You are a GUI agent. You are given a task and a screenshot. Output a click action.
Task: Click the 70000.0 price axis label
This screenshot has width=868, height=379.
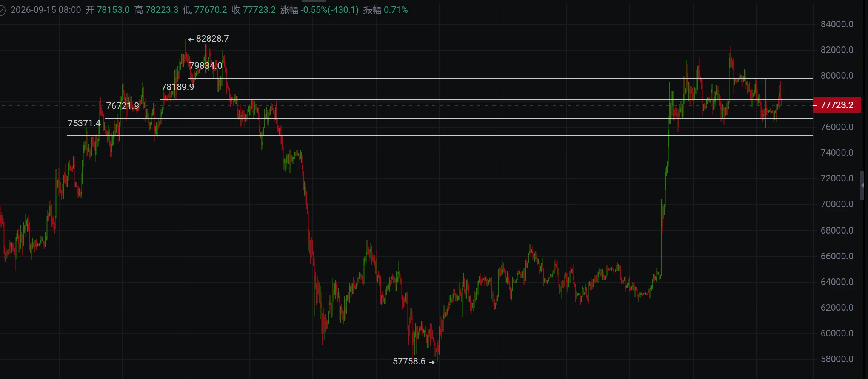coord(837,204)
